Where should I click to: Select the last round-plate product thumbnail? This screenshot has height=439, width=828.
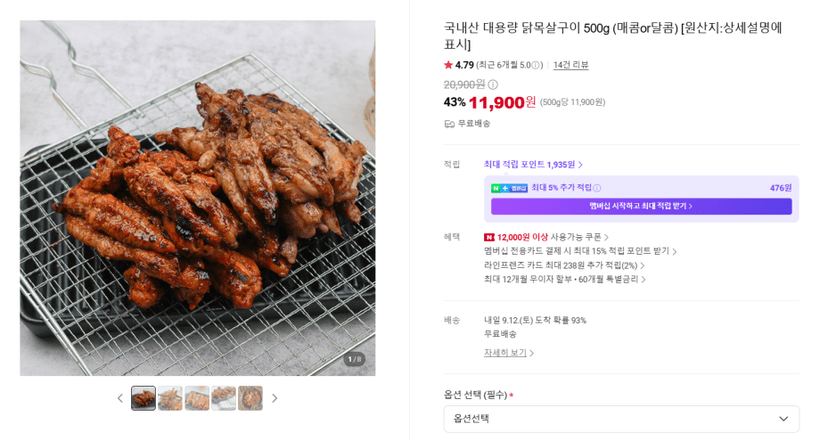pos(250,398)
